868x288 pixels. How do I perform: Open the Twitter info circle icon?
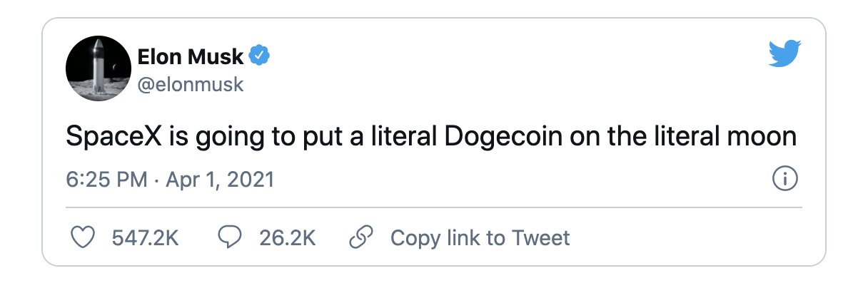pyautogui.click(x=785, y=179)
